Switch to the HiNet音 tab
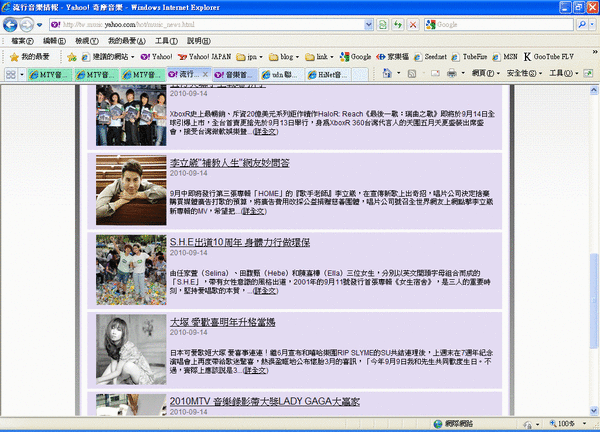The height and width of the screenshot is (432, 600). tap(328, 74)
